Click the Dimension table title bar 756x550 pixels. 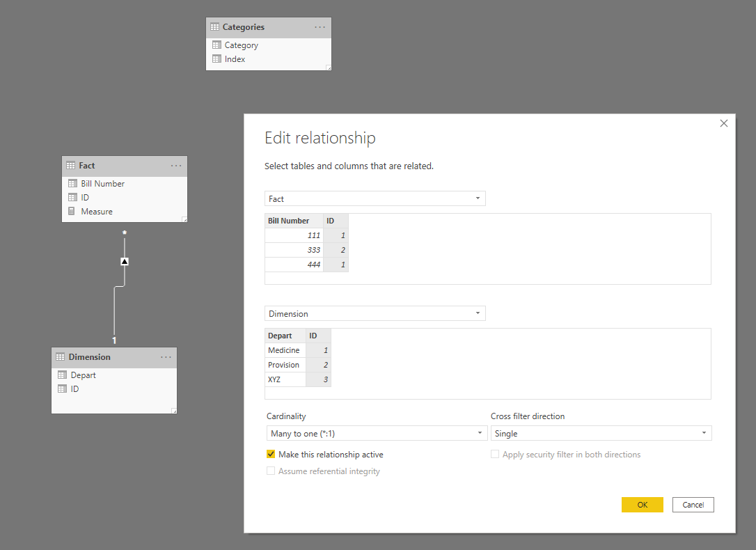point(114,357)
